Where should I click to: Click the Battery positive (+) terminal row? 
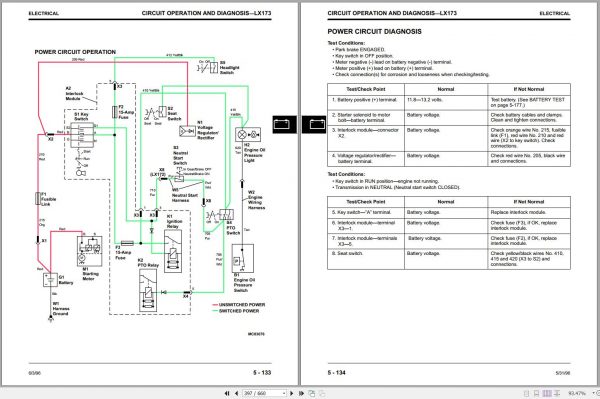pyautogui.click(x=449, y=103)
